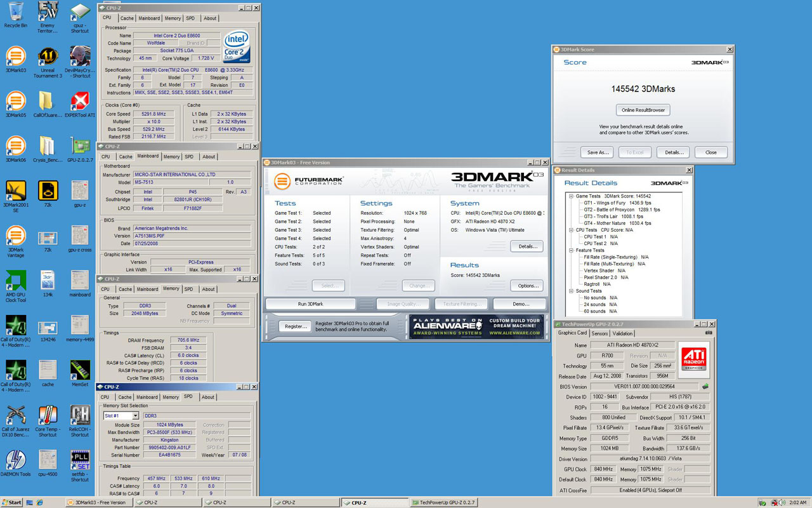The width and height of the screenshot is (812, 508).
Task: Collapse CPU Tests node in Result Details
Action: [572, 230]
